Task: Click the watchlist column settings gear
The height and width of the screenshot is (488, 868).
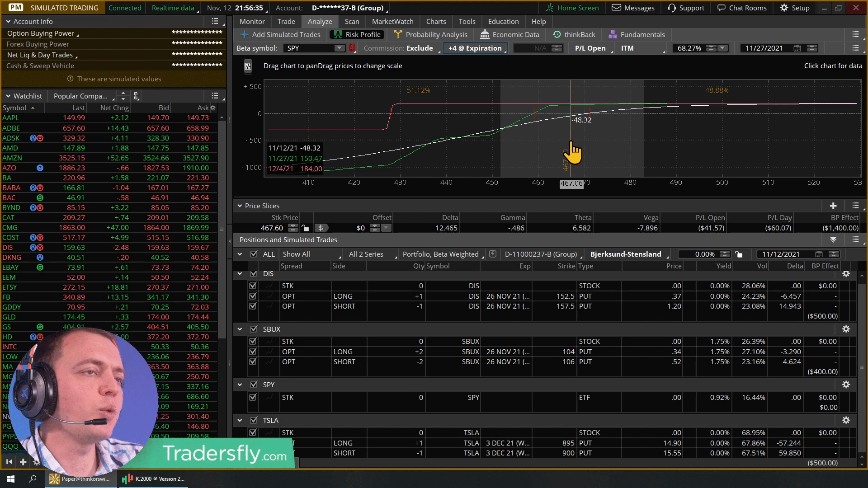Action: [x=213, y=108]
